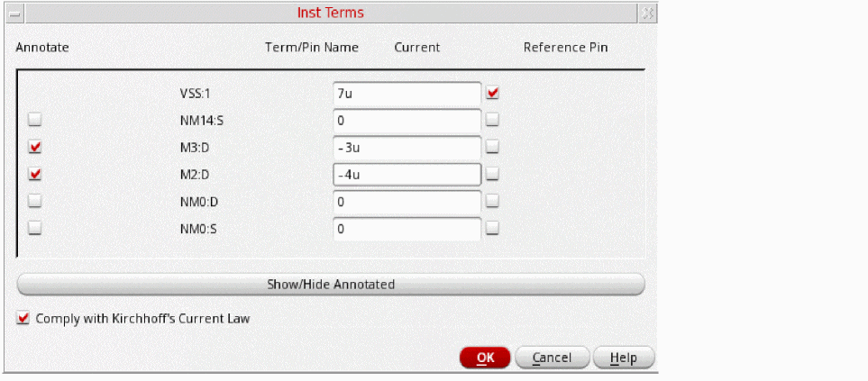Toggle VSS:1 Reference Pin checkbox
The image size is (868, 381).
tap(492, 92)
